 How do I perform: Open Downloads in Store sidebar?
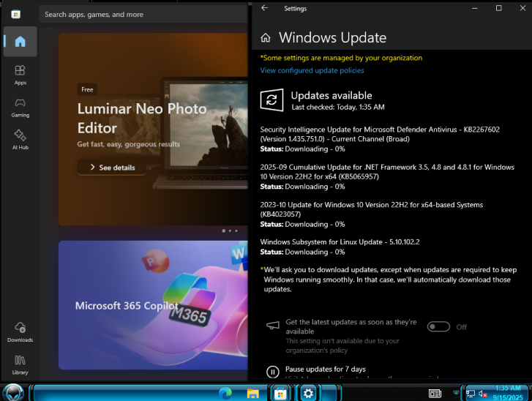[20, 332]
